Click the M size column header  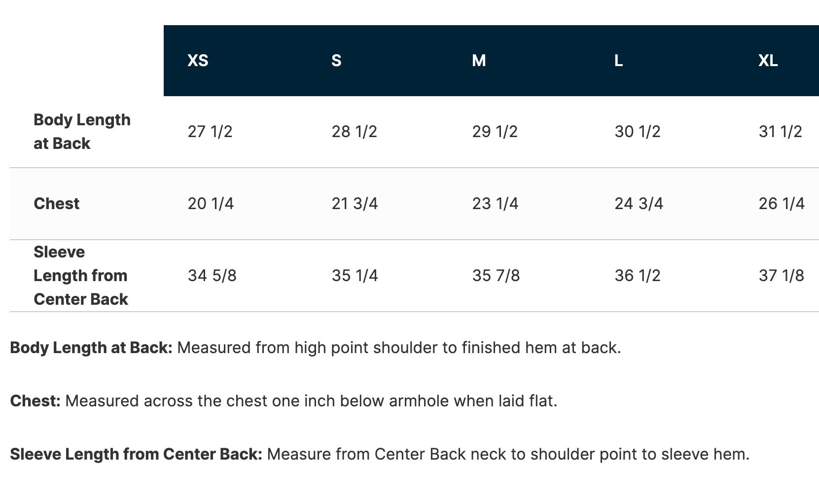(479, 61)
